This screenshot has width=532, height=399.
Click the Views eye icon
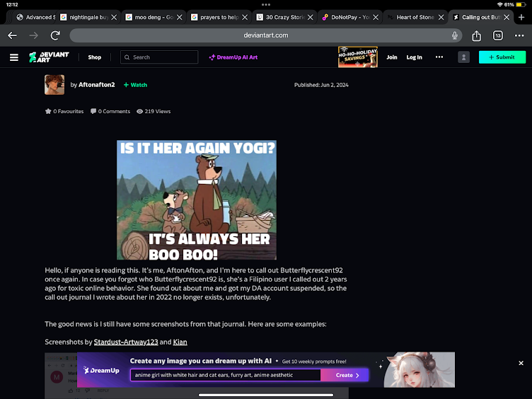tap(139, 111)
